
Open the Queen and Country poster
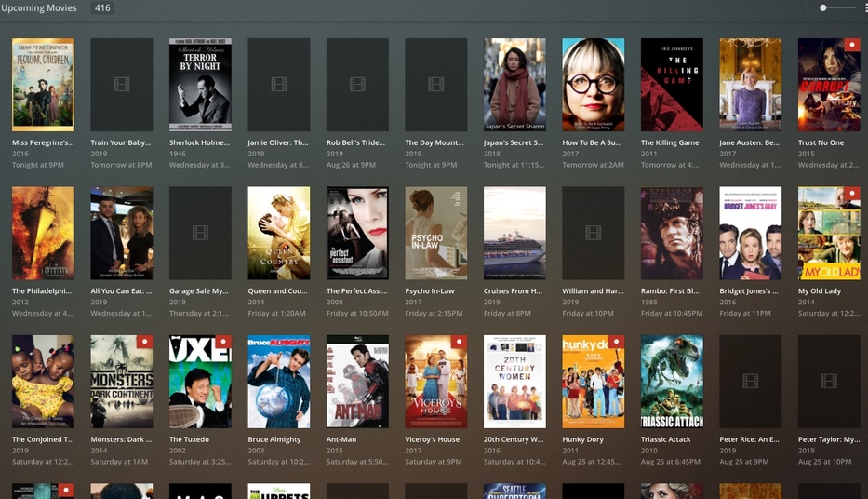[x=279, y=233]
